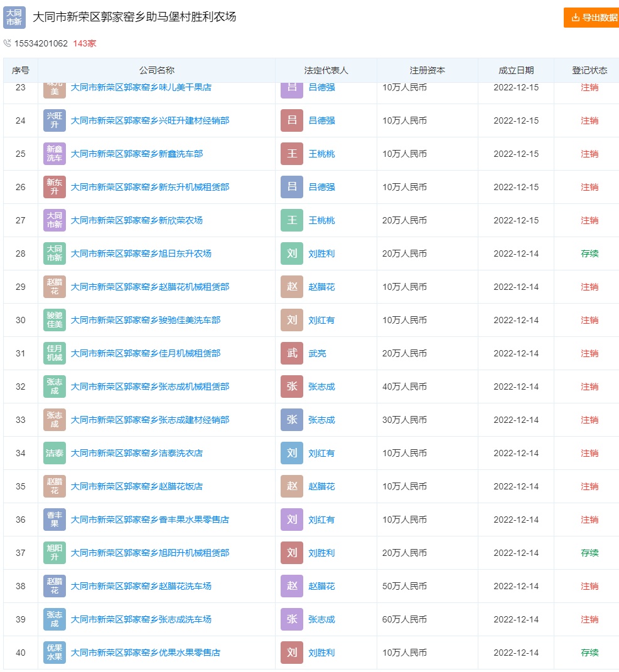The height and width of the screenshot is (672, 619).
Task: Click the 优果水果 company logo icon
Action: [x=55, y=653]
